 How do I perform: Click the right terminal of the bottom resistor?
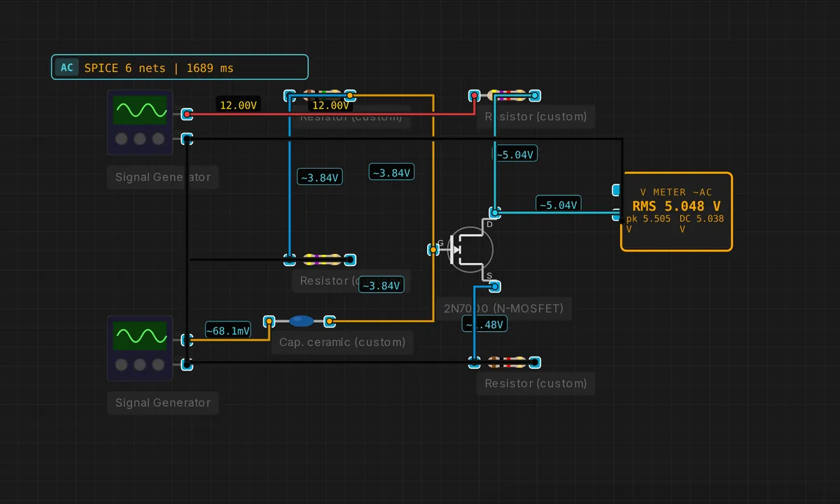535,362
